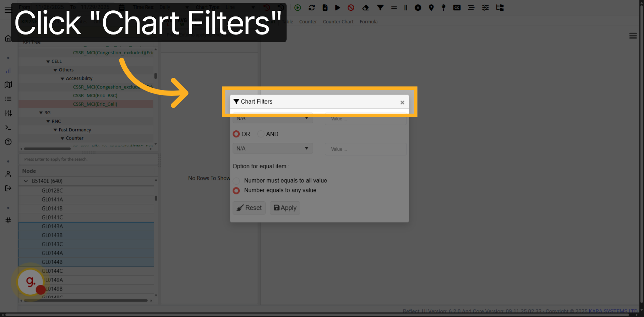
Task: Open the terminal prompt sidebar icon
Action: (8, 128)
